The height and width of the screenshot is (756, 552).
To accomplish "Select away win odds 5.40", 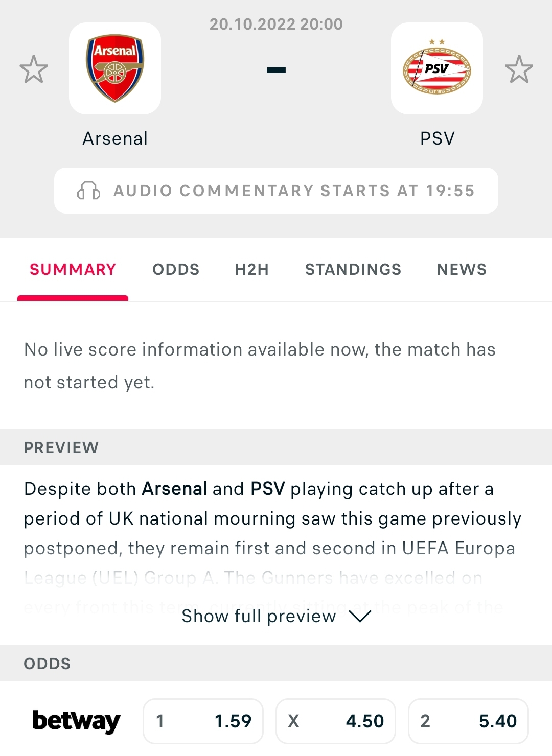I will [468, 721].
